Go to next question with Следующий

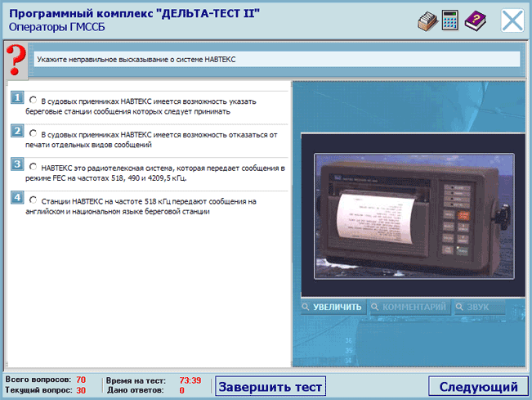[x=478, y=386]
